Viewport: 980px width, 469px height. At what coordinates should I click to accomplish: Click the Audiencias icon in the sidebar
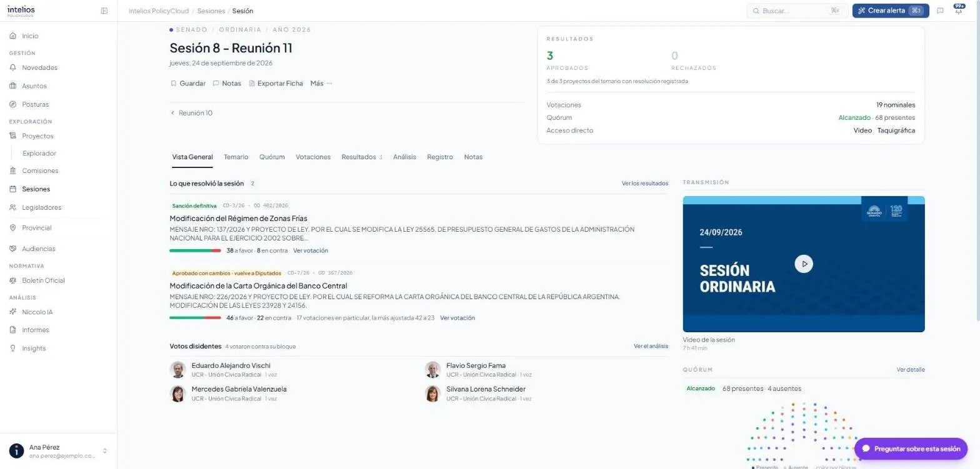click(x=13, y=249)
